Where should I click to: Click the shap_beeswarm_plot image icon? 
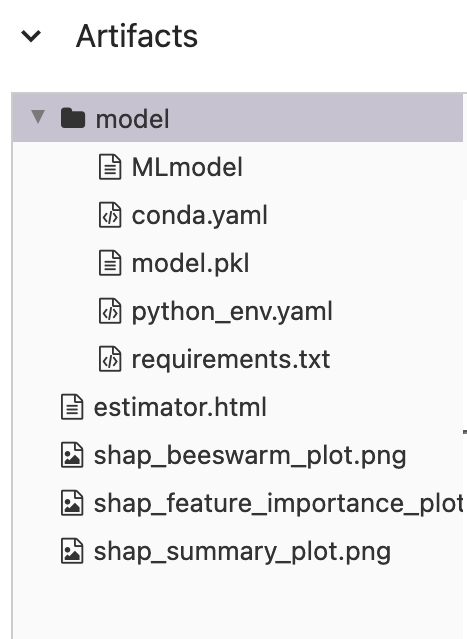(x=72, y=455)
